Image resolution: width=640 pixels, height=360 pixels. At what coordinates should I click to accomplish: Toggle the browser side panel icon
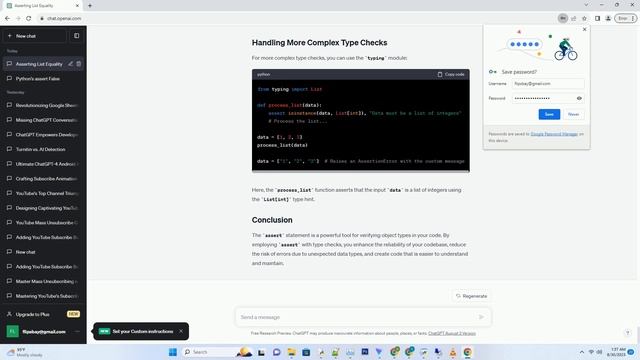(x=598, y=18)
